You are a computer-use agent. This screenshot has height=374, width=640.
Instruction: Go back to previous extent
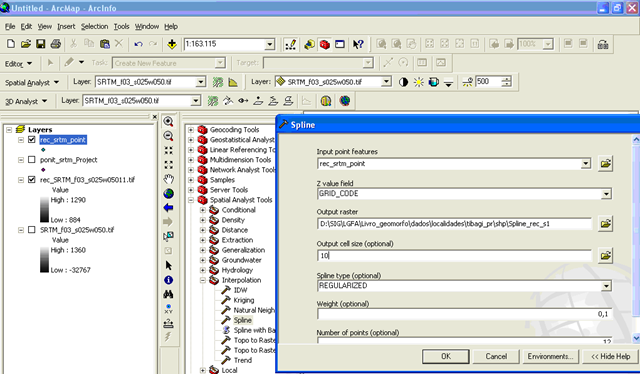(168, 208)
